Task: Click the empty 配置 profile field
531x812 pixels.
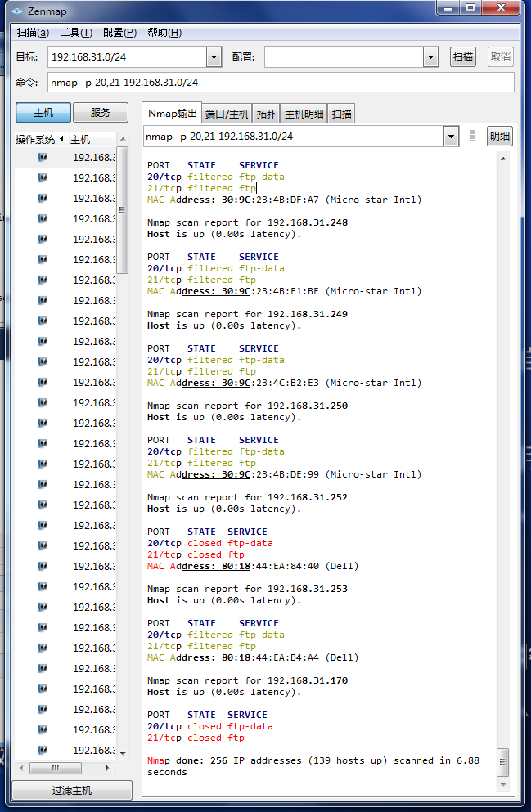Action: tap(344, 57)
